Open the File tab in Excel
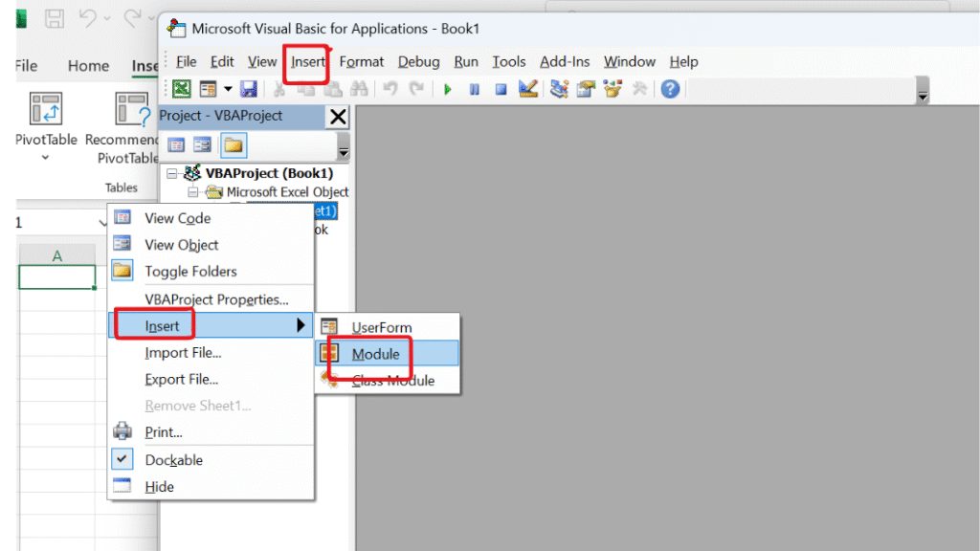Viewport: 980px width, 551px height. coord(26,66)
